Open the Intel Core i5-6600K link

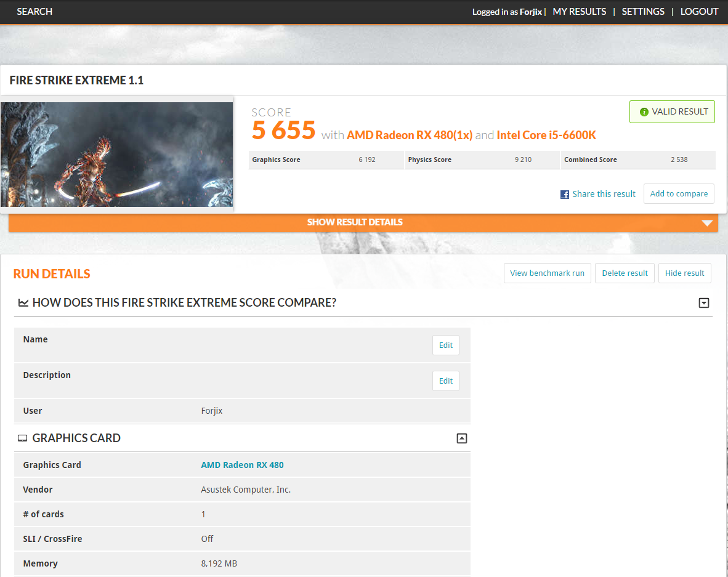[546, 135]
